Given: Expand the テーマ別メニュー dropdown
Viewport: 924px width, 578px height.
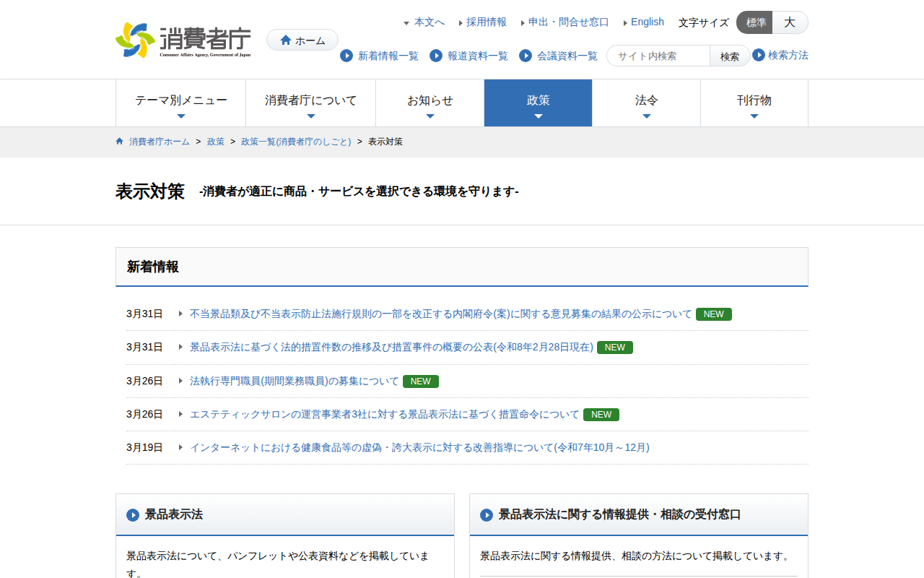Looking at the screenshot, I should [180, 103].
